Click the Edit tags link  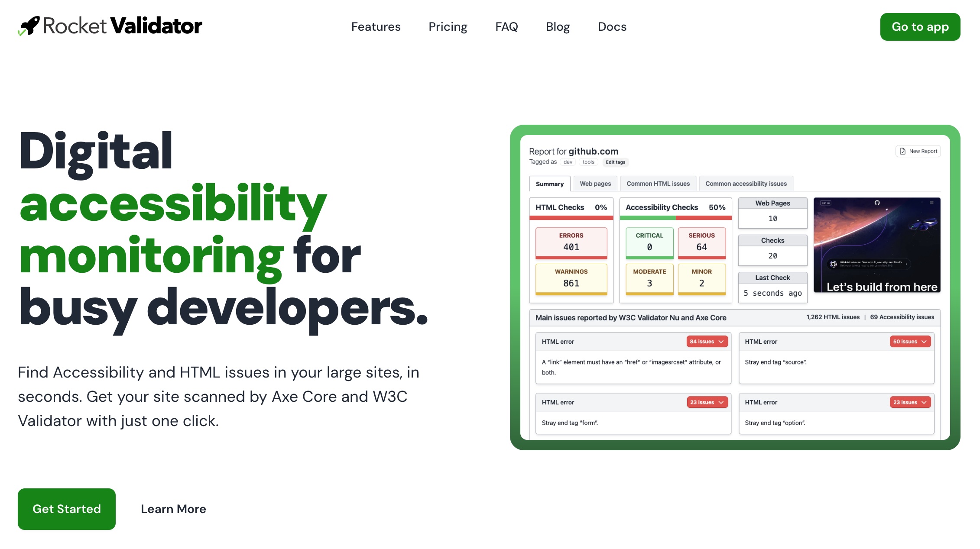pyautogui.click(x=614, y=161)
